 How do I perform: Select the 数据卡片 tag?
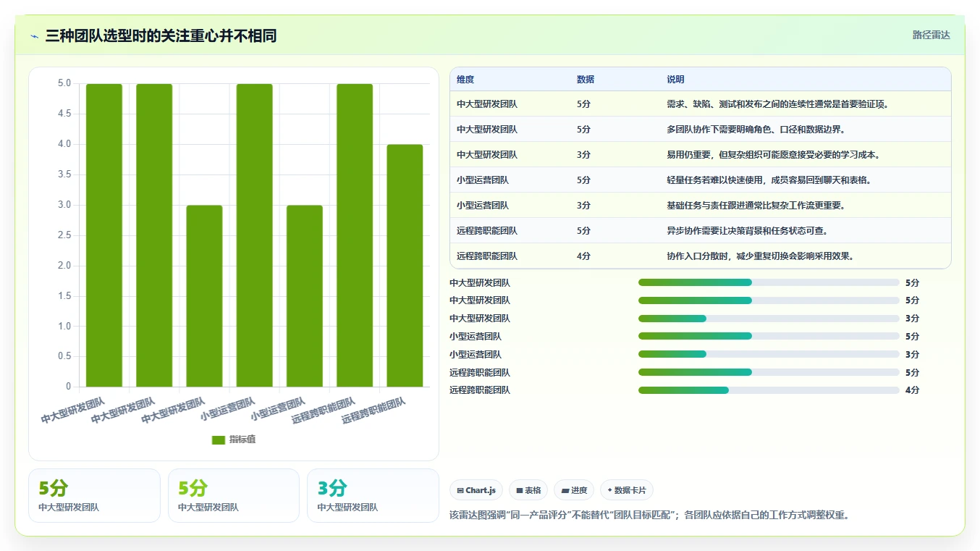626,490
